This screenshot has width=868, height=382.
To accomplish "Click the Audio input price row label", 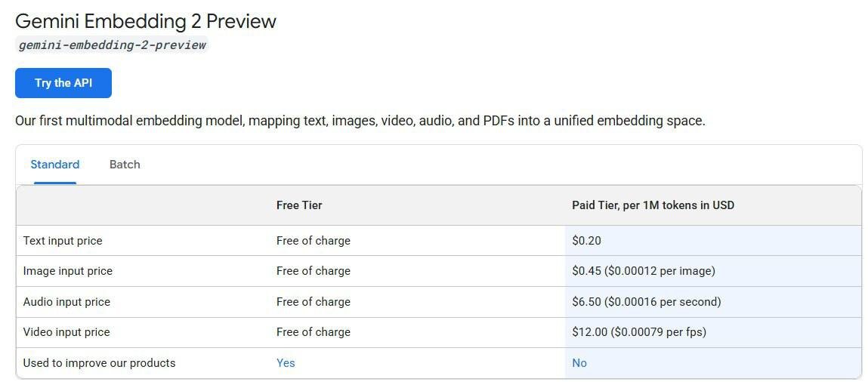I will pyautogui.click(x=66, y=302).
